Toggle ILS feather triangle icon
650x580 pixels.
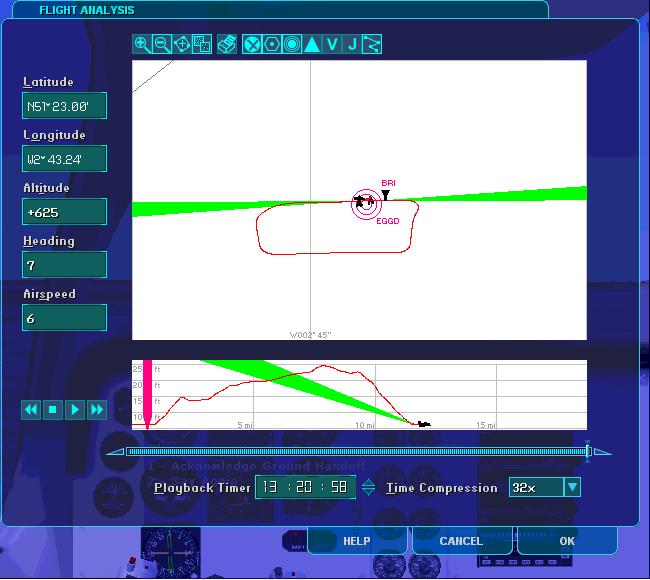pyautogui.click(x=312, y=44)
